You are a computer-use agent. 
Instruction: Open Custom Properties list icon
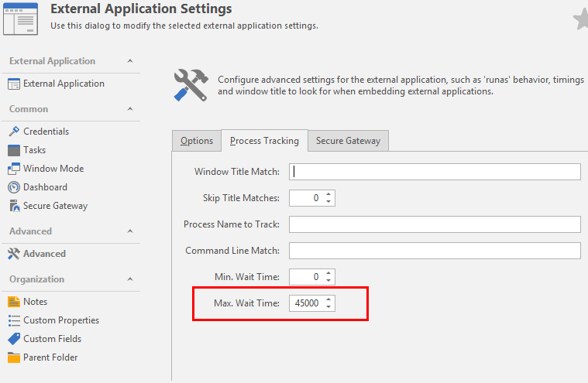(x=14, y=320)
